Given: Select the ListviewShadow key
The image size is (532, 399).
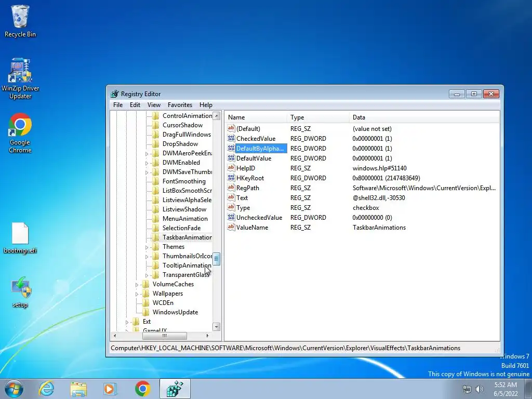Looking at the screenshot, I should tap(184, 209).
